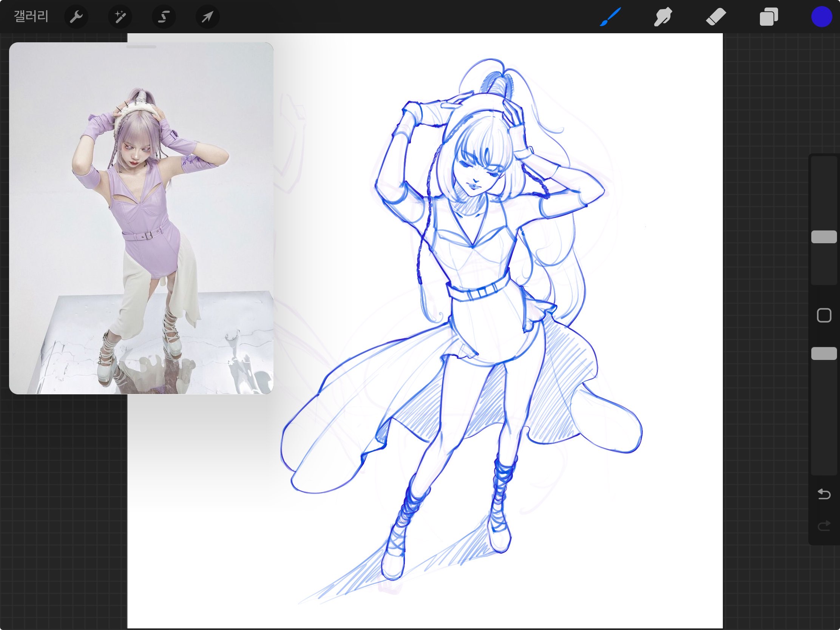Select the Eraser tool

716,17
